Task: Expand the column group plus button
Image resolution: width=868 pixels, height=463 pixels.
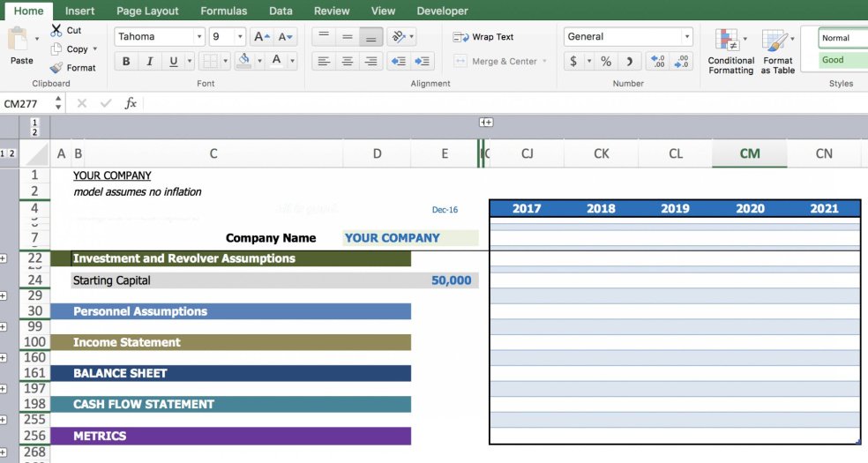Action: point(485,123)
